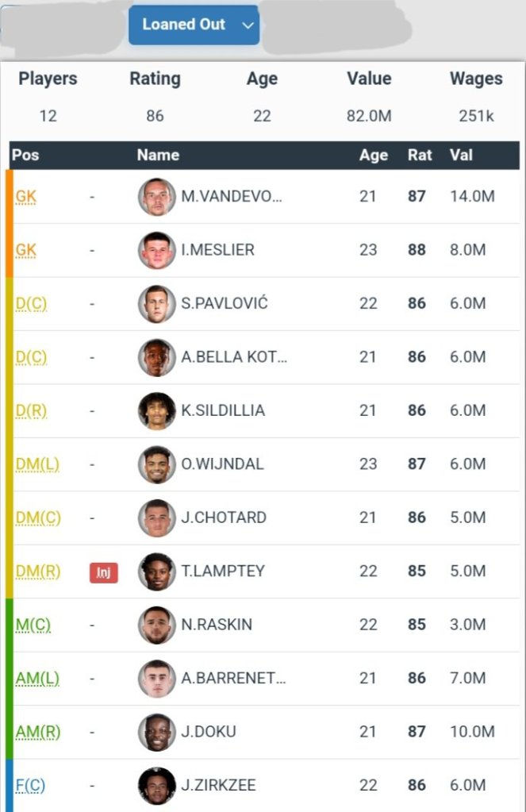Open T.LAMPTEY player name link
Screen dimensions: 526x812
point(223,571)
